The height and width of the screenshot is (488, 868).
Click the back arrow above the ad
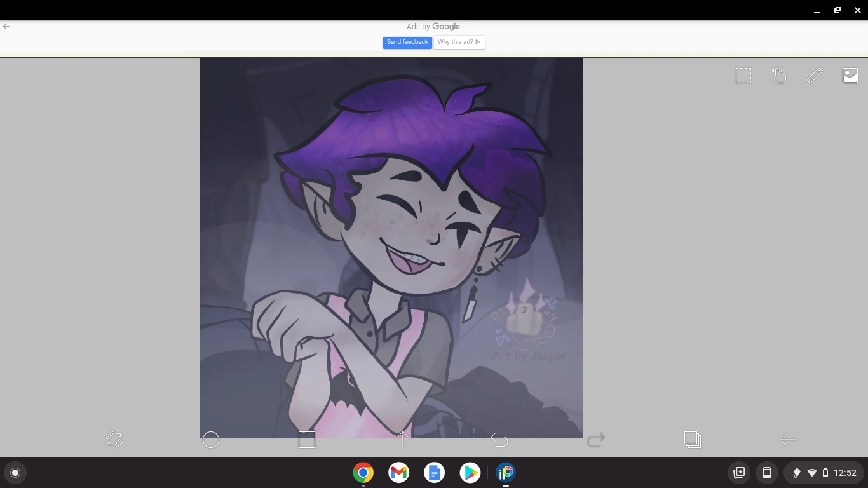click(6, 26)
